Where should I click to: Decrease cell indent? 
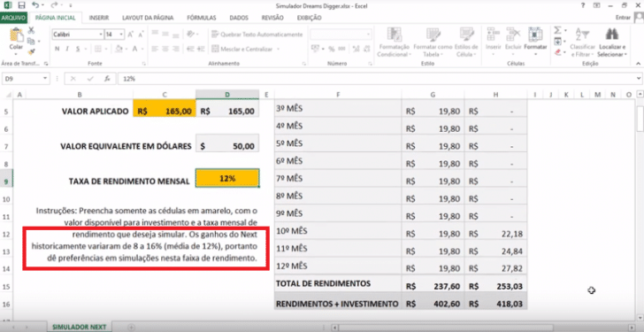(x=190, y=49)
